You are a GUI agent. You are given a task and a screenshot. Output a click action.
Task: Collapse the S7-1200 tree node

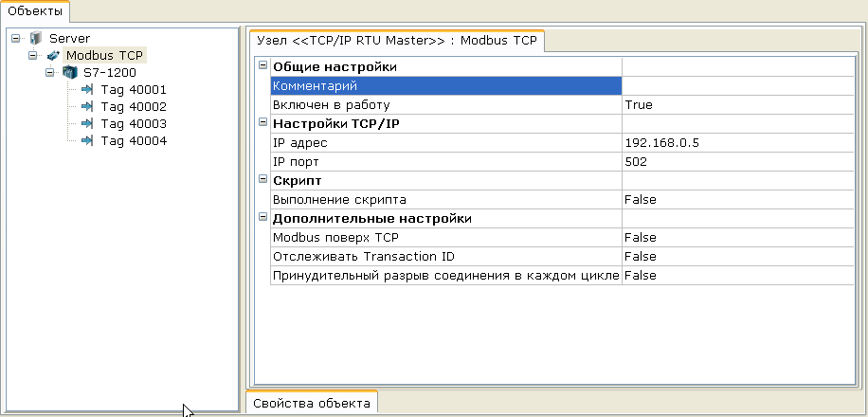50,72
